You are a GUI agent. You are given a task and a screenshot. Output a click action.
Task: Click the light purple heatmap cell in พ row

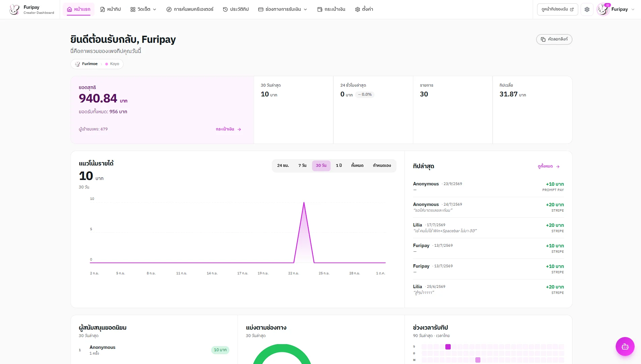pyautogui.click(x=478, y=360)
